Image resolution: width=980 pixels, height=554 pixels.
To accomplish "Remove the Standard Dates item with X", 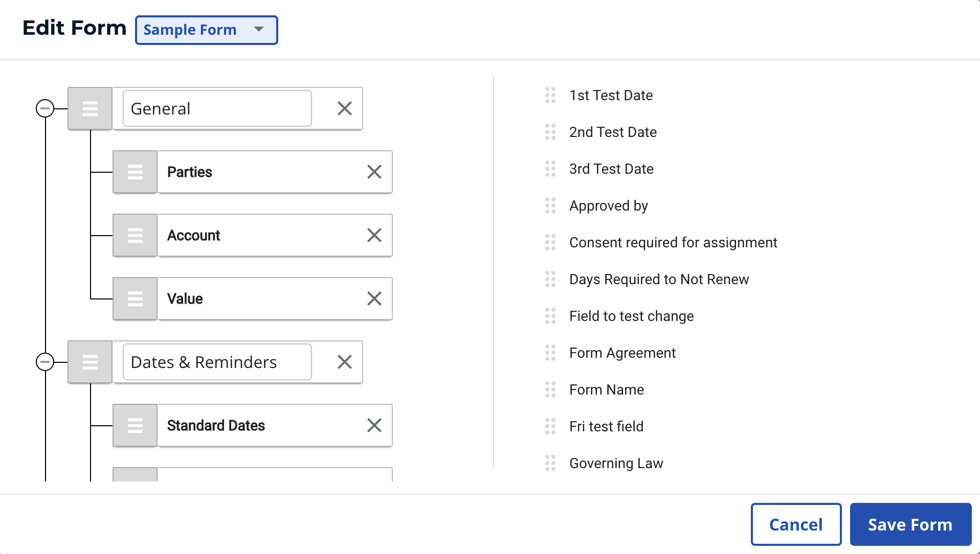I will [x=374, y=425].
